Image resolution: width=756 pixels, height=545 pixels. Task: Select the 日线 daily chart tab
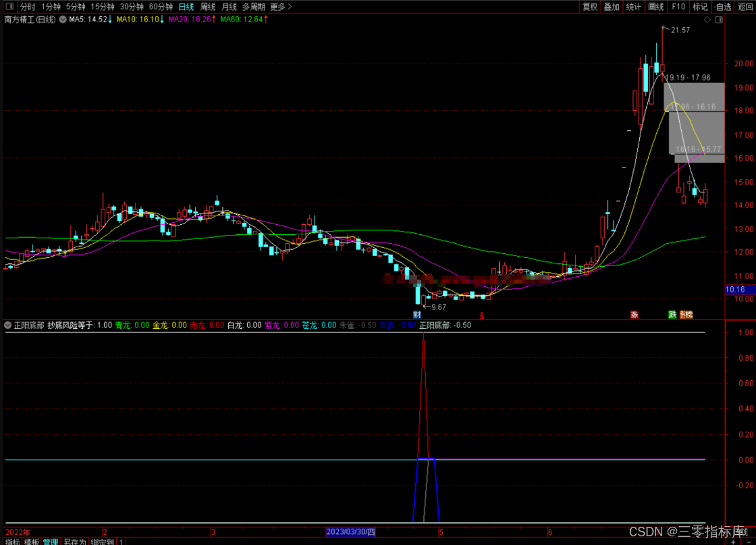[186, 7]
